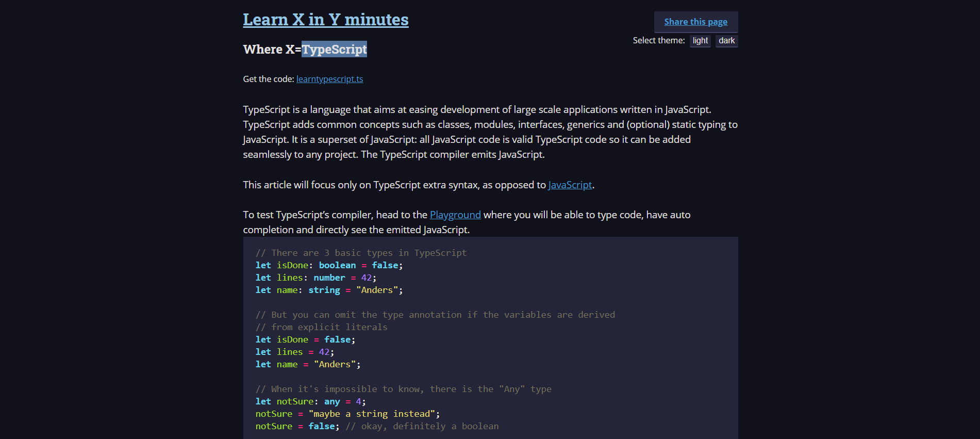Click the comment about the "Any" type
The height and width of the screenshot is (439, 980).
click(x=403, y=389)
